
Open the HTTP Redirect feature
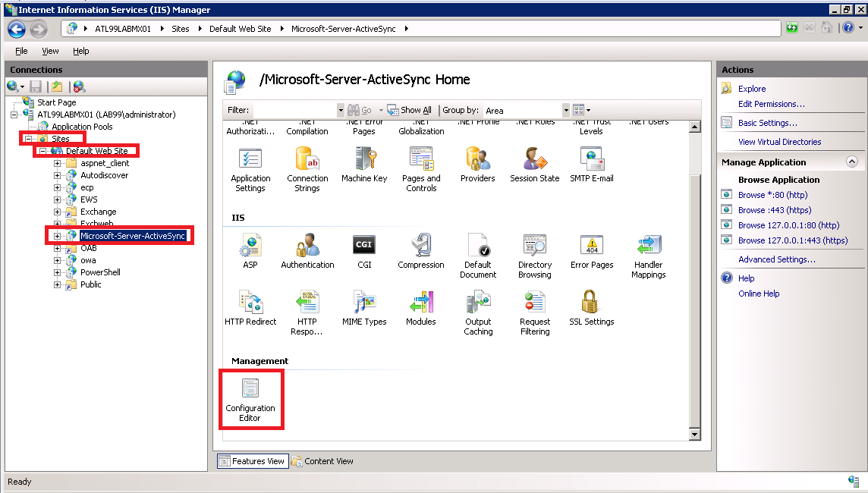(x=250, y=308)
